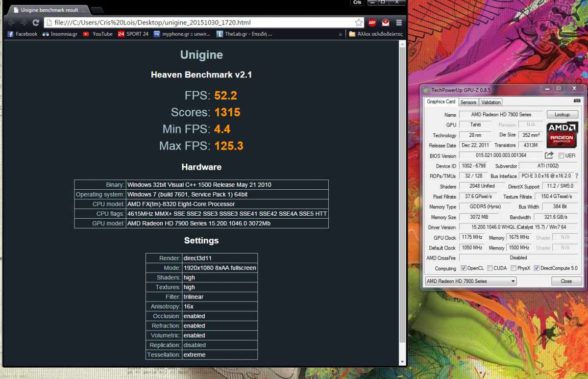Switch to the Validation tab in GPU-Z
The width and height of the screenshot is (588, 379).
click(x=491, y=102)
